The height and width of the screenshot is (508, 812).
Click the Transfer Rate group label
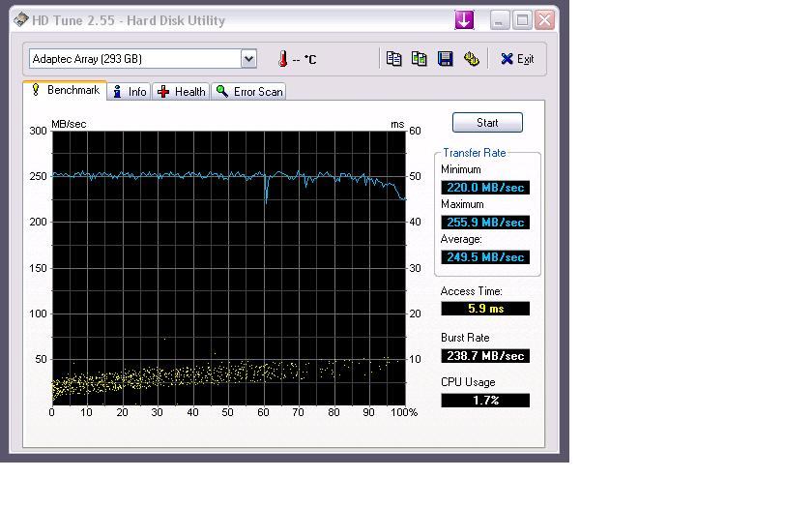coord(474,153)
